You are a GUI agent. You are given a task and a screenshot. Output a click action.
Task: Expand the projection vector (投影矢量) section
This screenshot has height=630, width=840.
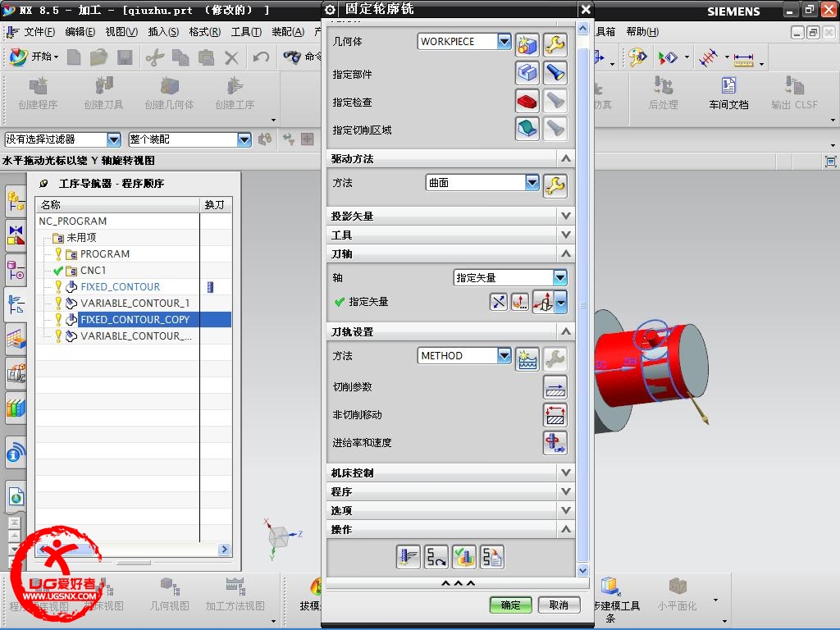coord(566,216)
